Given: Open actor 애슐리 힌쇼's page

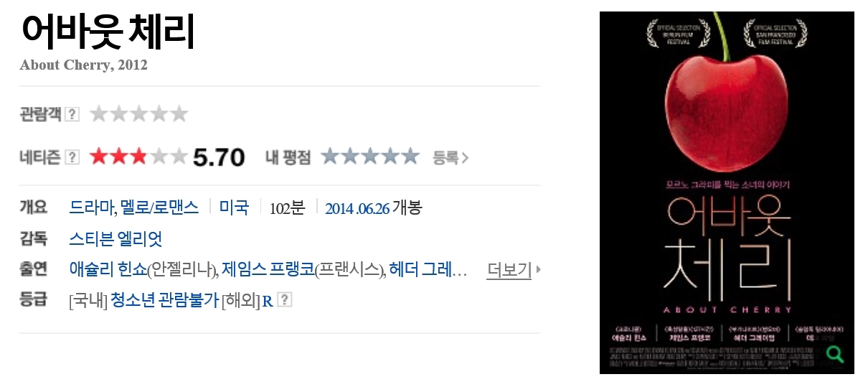Looking at the screenshot, I should click(108, 270).
